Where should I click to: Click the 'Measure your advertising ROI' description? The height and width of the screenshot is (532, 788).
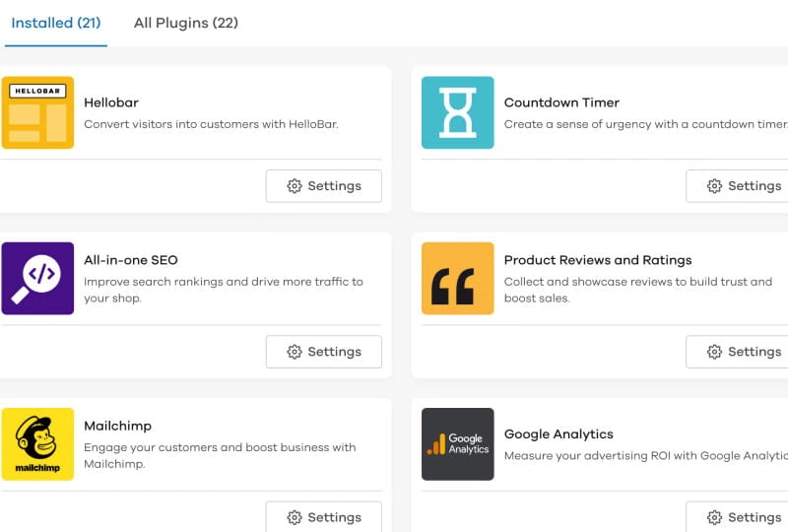pos(646,455)
